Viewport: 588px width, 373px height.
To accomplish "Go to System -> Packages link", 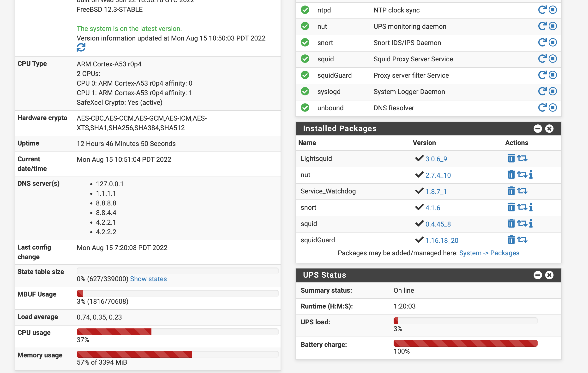I will click(489, 253).
